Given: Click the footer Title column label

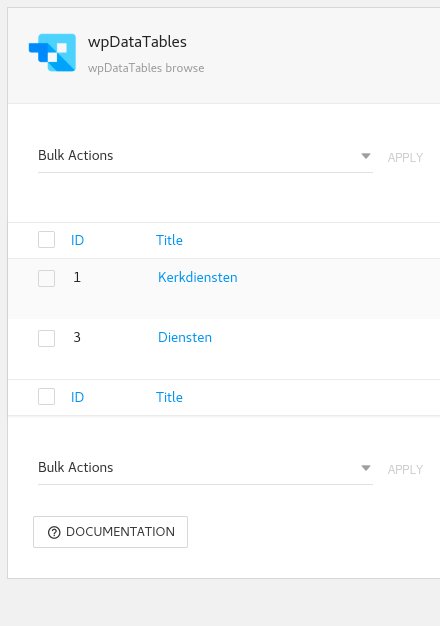Looking at the screenshot, I should tap(169, 397).
